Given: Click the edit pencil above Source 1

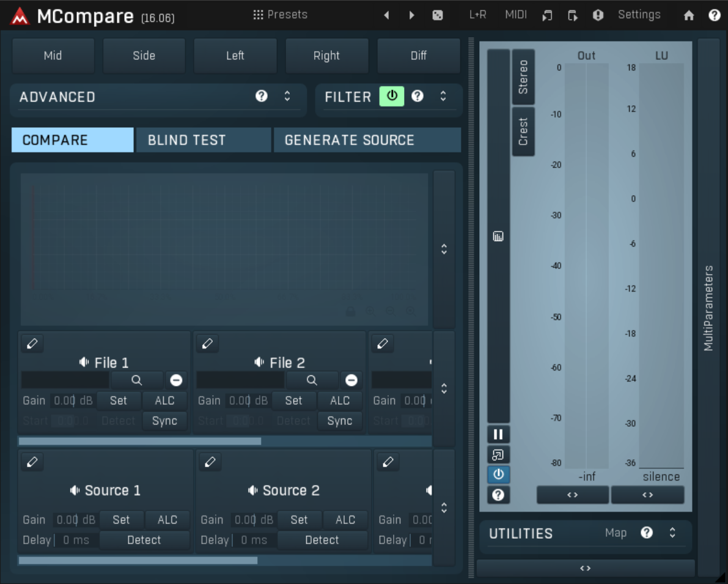Looking at the screenshot, I should tap(32, 462).
